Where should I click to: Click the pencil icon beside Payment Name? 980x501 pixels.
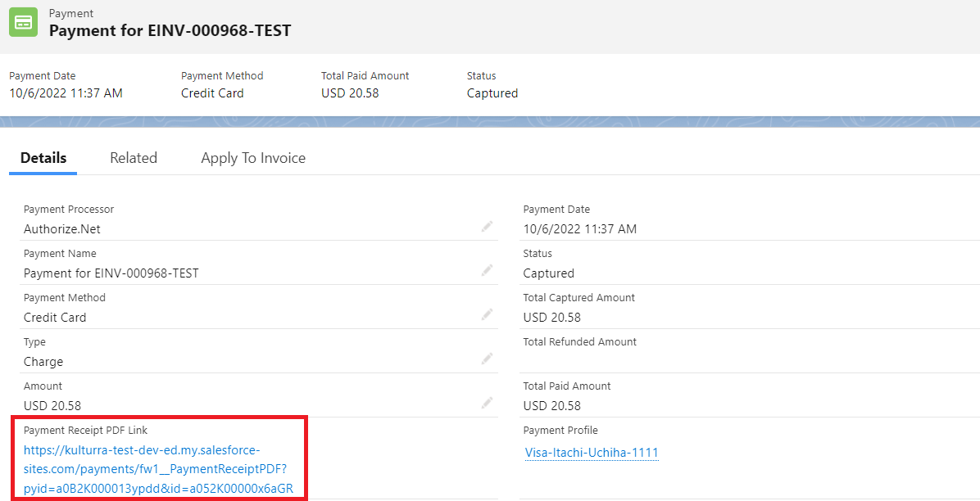(x=488, y=270)
